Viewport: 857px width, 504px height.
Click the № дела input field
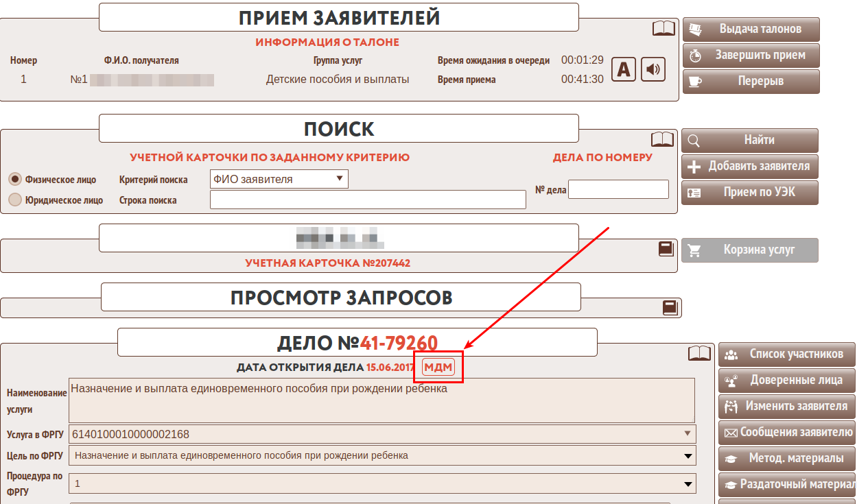pos(618,189)
